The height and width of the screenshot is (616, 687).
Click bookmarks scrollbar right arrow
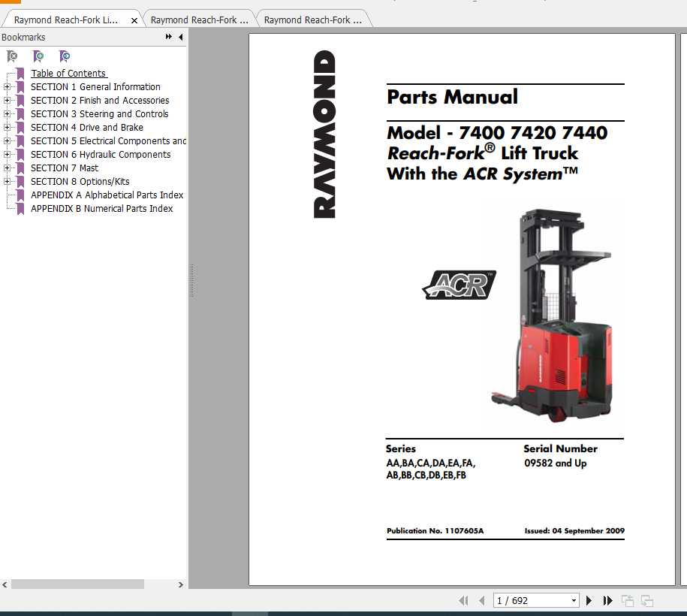click(x=180, y=584)
